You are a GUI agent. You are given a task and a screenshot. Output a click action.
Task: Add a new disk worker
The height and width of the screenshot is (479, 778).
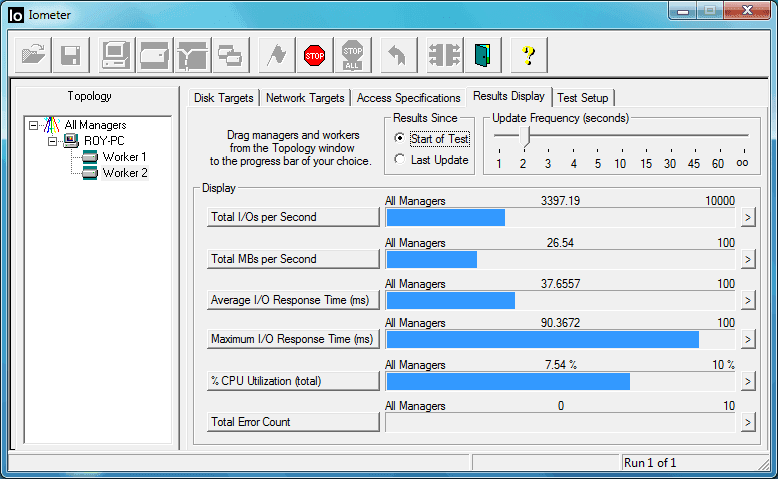pyautogui.click(x=155, y=55)
